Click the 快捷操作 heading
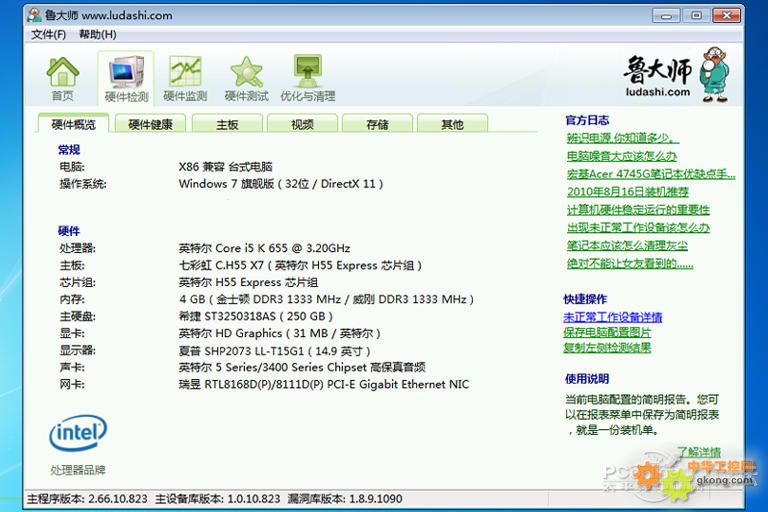This screenshot has height=512, width=768. pos(585,299)
